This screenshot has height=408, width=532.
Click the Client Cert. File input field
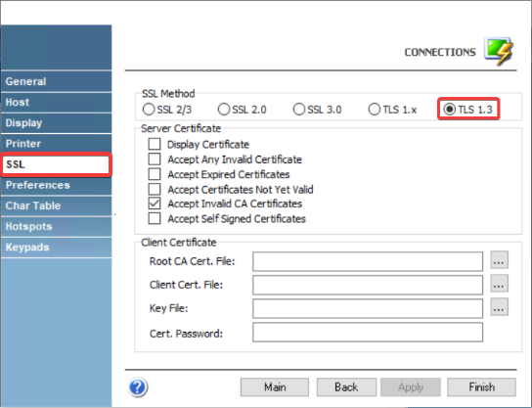pos(368,285)
